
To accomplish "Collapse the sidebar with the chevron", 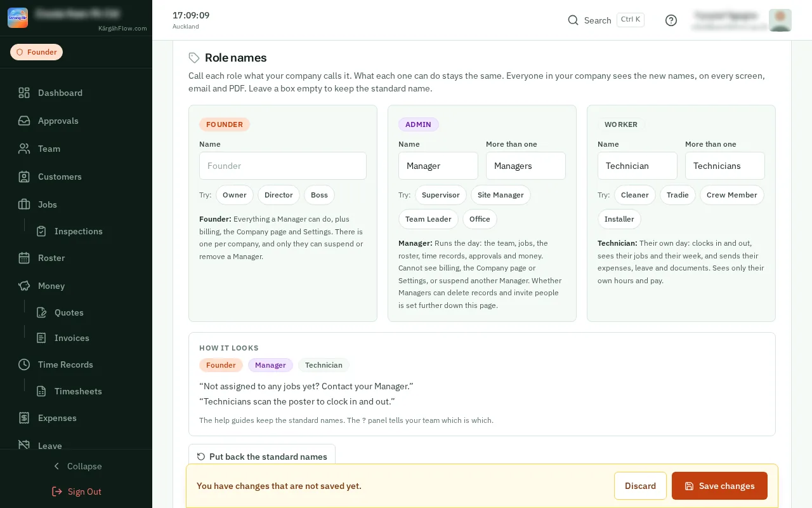I will point(56,466).
